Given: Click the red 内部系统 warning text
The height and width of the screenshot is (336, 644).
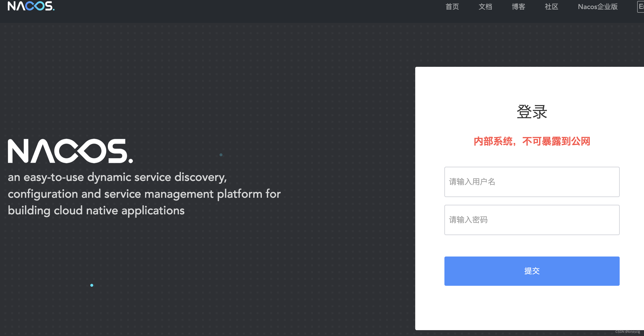Looking at the screenshot, I should 532,141.
